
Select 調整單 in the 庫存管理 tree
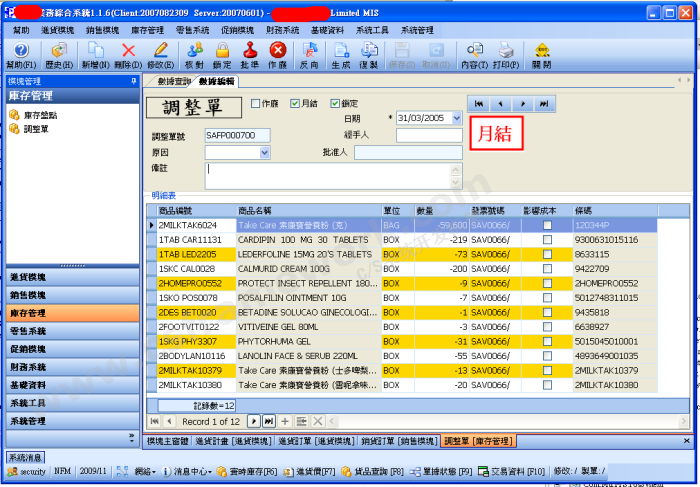[36, 128]
